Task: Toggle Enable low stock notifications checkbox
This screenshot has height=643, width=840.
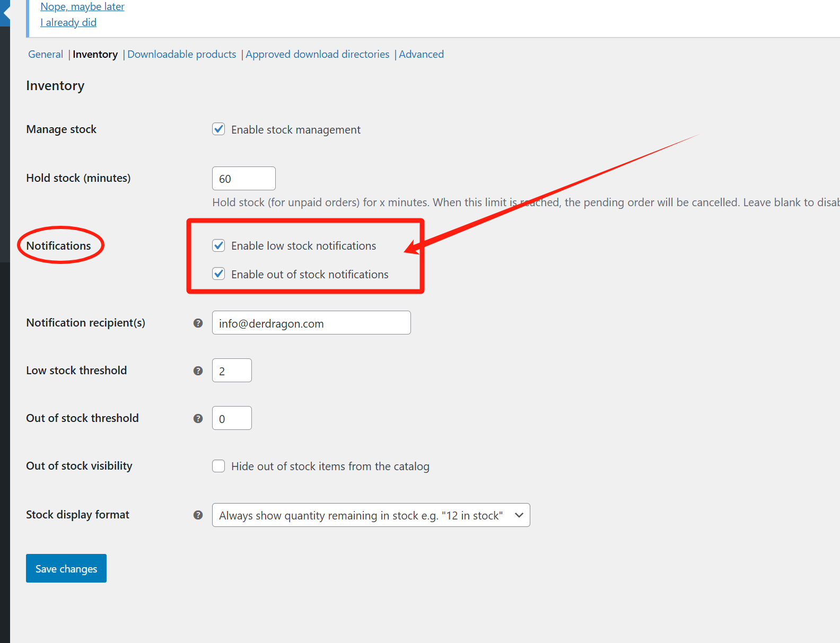Action: [x=218, y=245]
